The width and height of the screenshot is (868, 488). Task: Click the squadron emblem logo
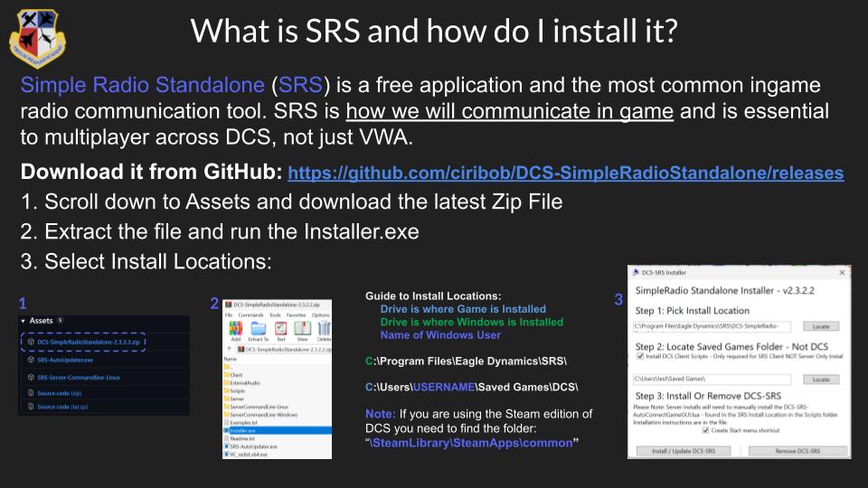pyautogui.click(x=37, y=39)
